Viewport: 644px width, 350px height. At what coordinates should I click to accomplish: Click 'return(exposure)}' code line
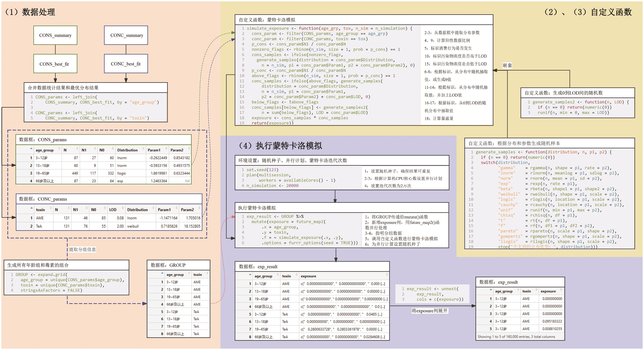[272, 123]
